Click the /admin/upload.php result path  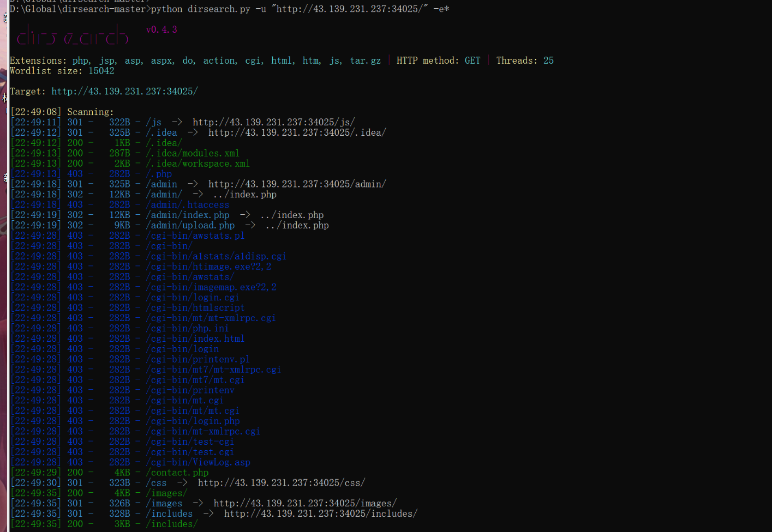pyautogui.click(x=190, y=226)
